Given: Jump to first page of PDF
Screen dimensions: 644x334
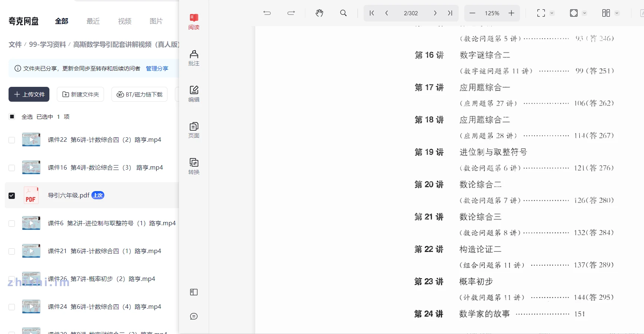Looking at the screenshot, I should (x=372, y=13).
